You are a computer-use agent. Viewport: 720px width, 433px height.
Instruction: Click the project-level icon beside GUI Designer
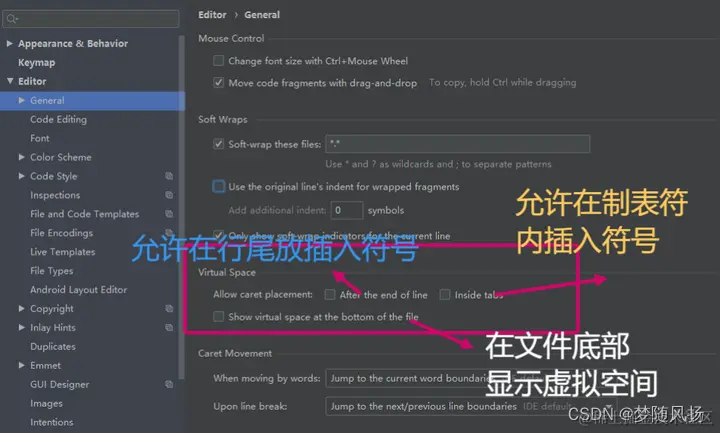pos(169,384)
